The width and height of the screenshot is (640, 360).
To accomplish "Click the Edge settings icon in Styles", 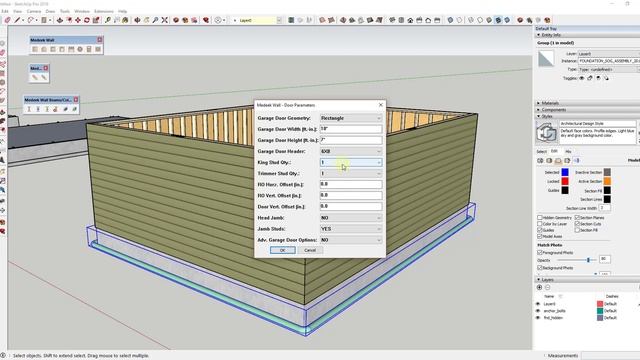I will pos(540,161).
